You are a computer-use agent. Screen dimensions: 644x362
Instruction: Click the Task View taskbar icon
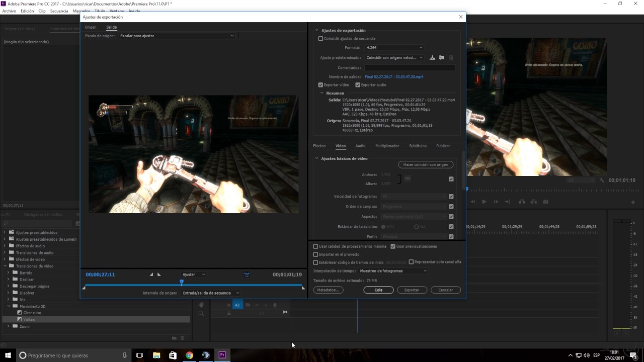coord(139,355)
